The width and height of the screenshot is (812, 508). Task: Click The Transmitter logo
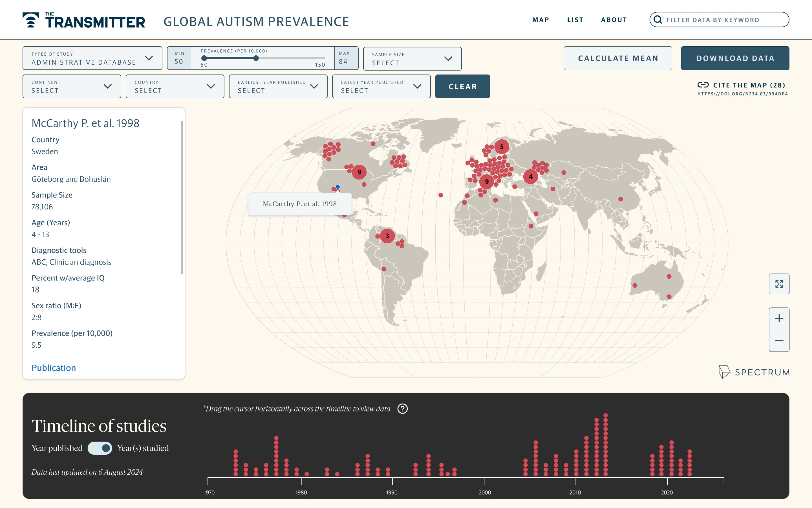tap(84, 20)
